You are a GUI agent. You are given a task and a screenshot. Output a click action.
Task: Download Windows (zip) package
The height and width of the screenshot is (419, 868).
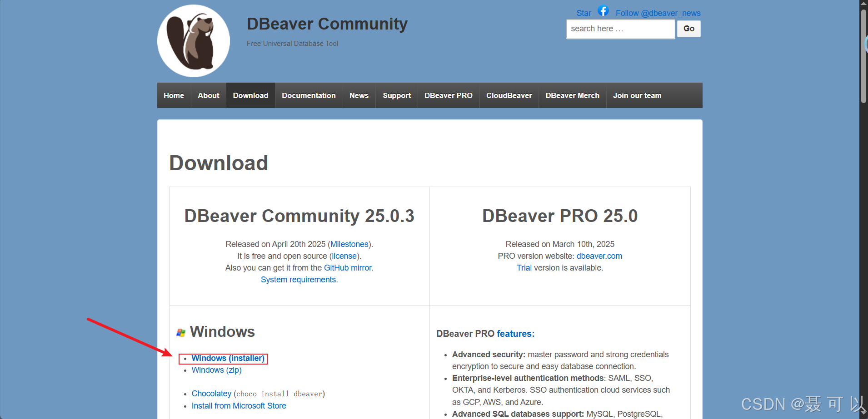click(217, 370)
